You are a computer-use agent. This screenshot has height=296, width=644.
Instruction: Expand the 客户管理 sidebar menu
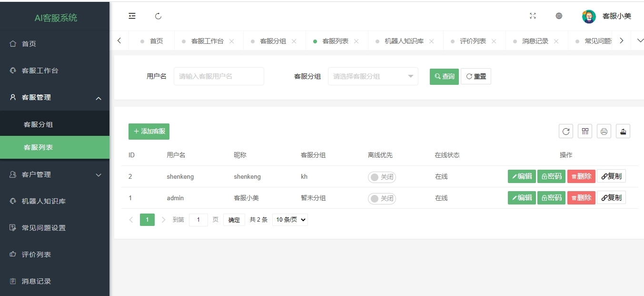click(55, 174)
